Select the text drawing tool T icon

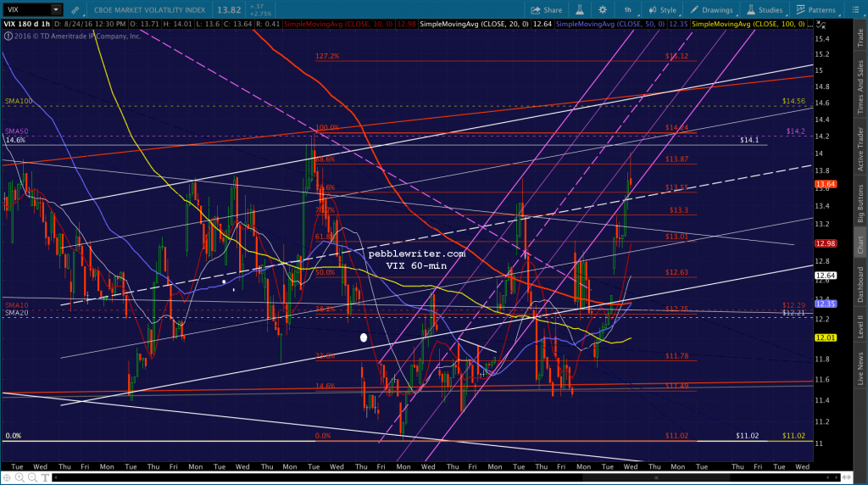[x=45, y=477]
